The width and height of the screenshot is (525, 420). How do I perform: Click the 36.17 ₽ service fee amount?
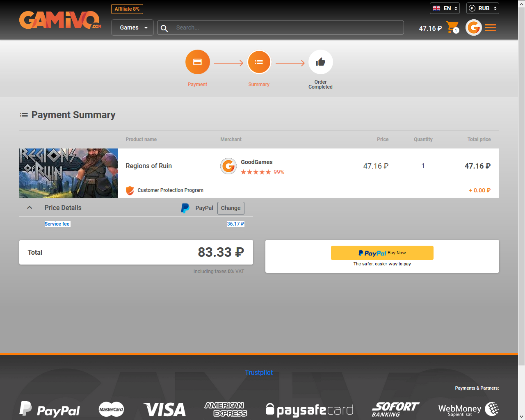pyautogui.click(x=236, y=224)
